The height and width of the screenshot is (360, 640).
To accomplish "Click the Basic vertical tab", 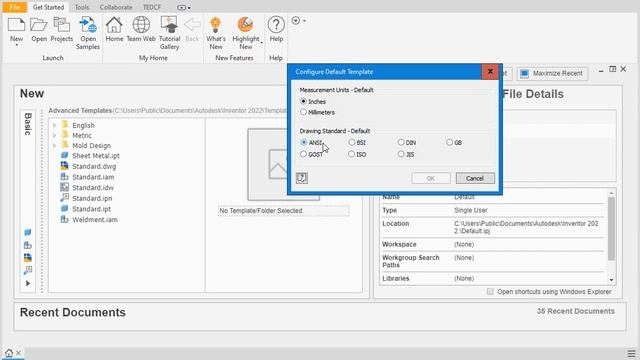I will (x=27, y=124).
